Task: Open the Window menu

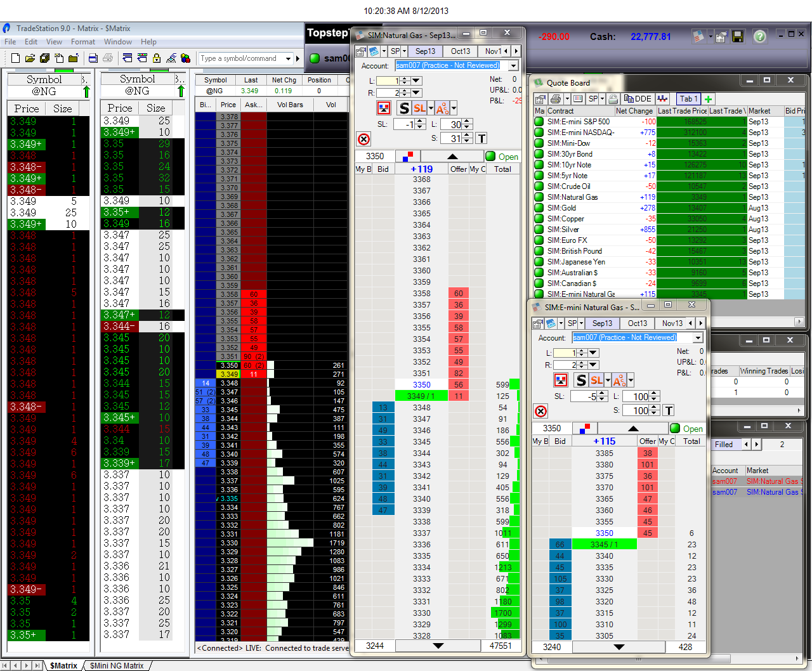Action: (118, 42)
